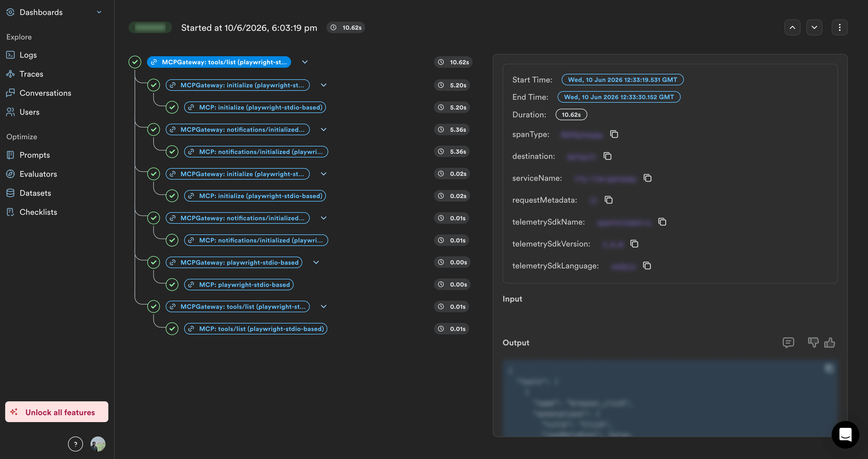Open the user avatar profile
This screenshot has height=459, width=868.
click(x=98, y=444)
